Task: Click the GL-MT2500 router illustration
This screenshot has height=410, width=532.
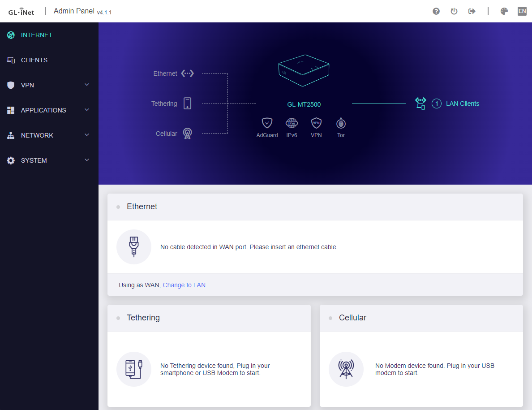Action: 304,71
